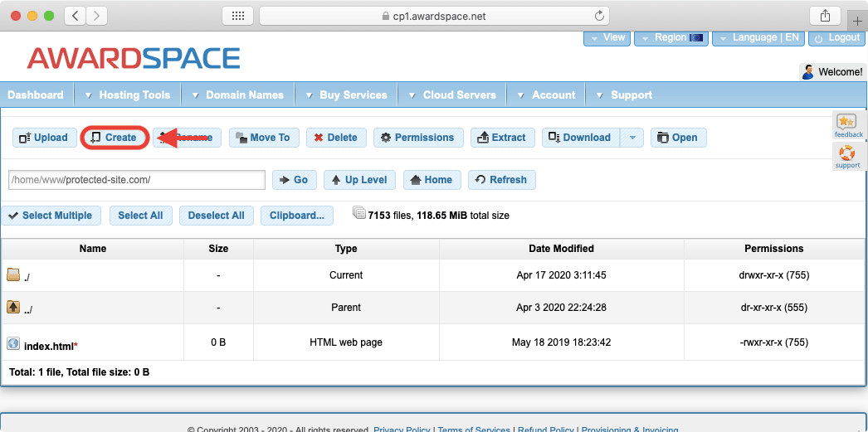Delete selected item using red X button

[x=335, y=138]
